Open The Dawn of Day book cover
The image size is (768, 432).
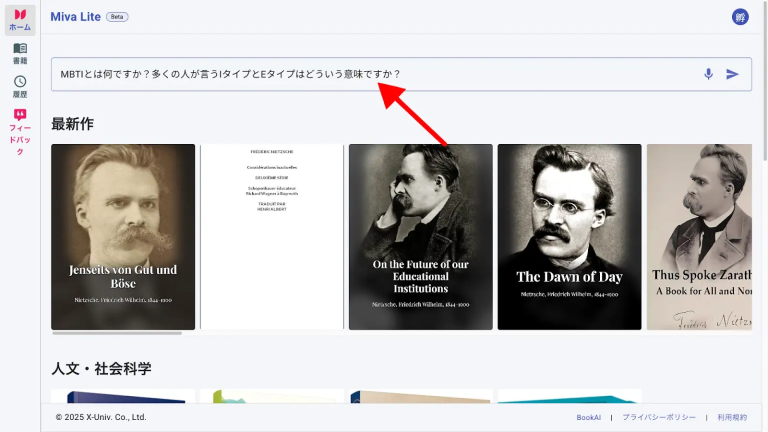click(569, 237)
